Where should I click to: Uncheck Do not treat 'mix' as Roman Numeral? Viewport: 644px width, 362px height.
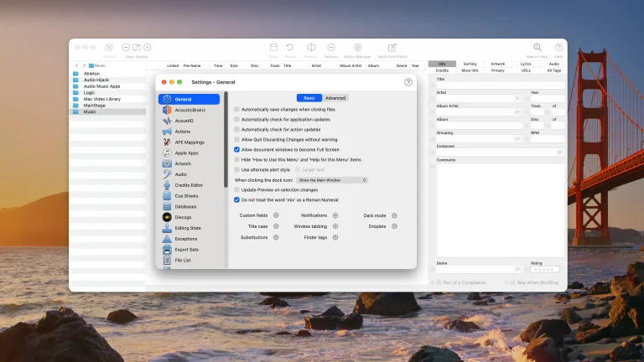[x=236, y=200]
